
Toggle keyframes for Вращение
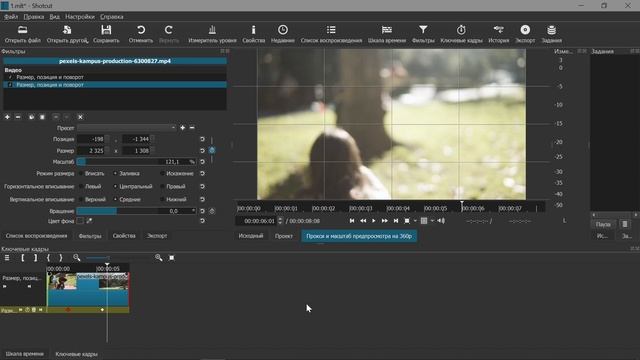coord(212,211)
